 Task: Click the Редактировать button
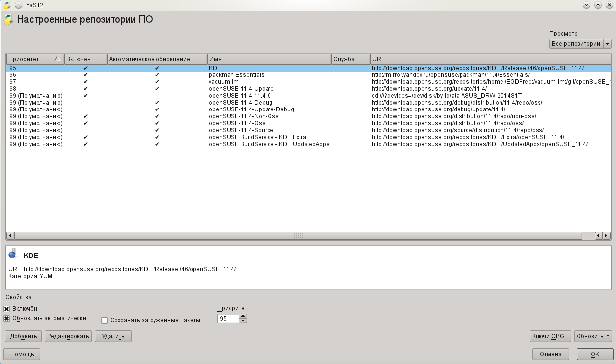coord(69,336)
